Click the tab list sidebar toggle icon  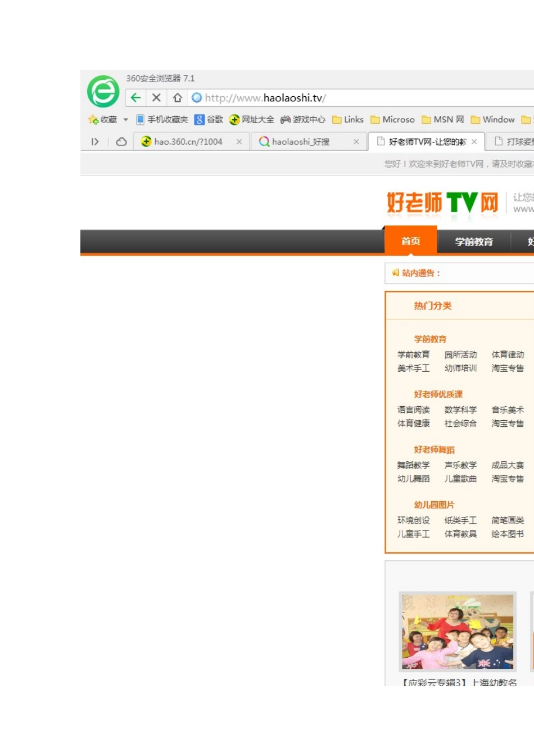coord(95,142)
